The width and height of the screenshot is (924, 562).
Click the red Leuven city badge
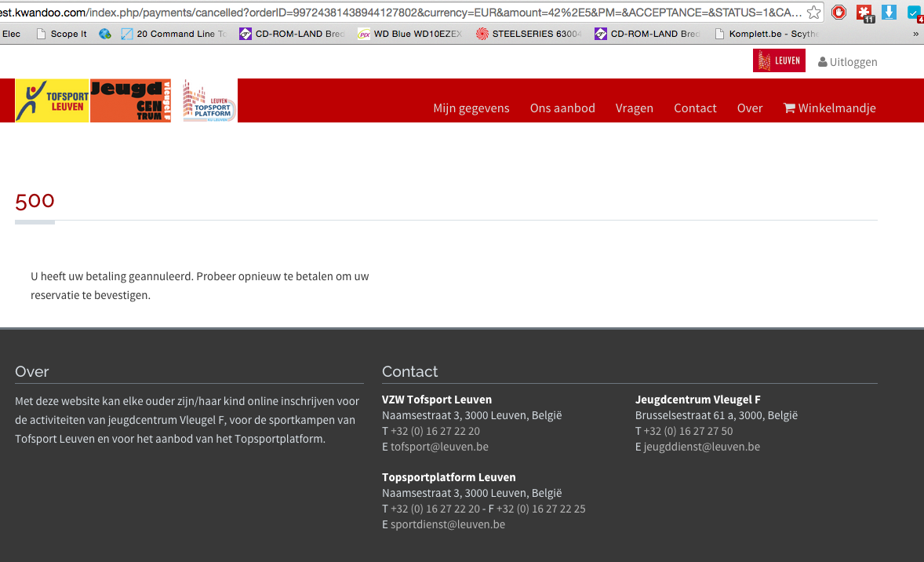click(x=778, y=61)
